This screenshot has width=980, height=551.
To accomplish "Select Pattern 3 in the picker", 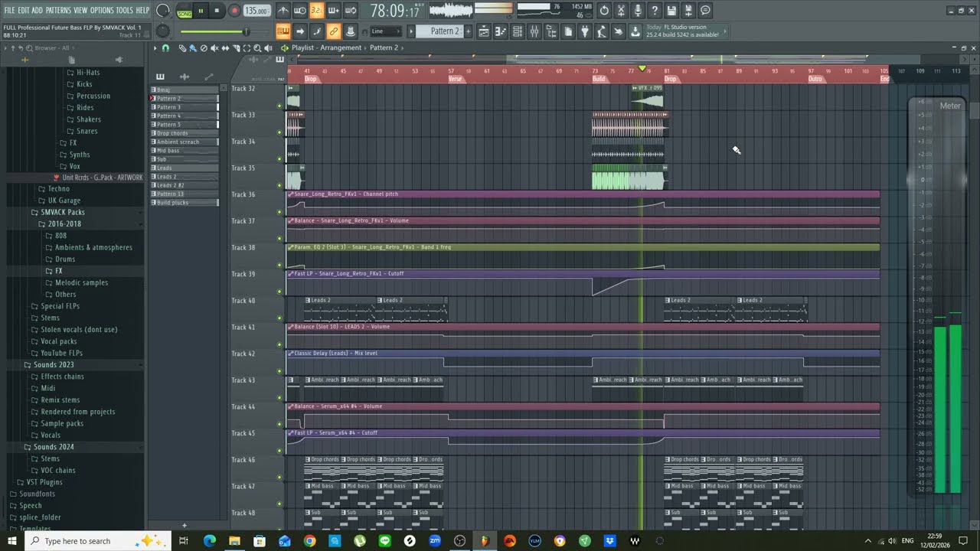I will [x=185, y=107].
